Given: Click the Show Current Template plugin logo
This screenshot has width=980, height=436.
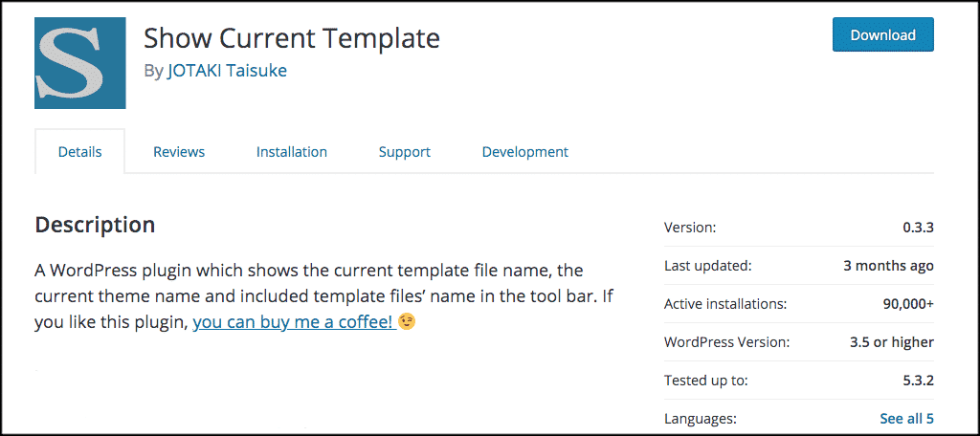Looking at the screenshot, I should (80, 63).
